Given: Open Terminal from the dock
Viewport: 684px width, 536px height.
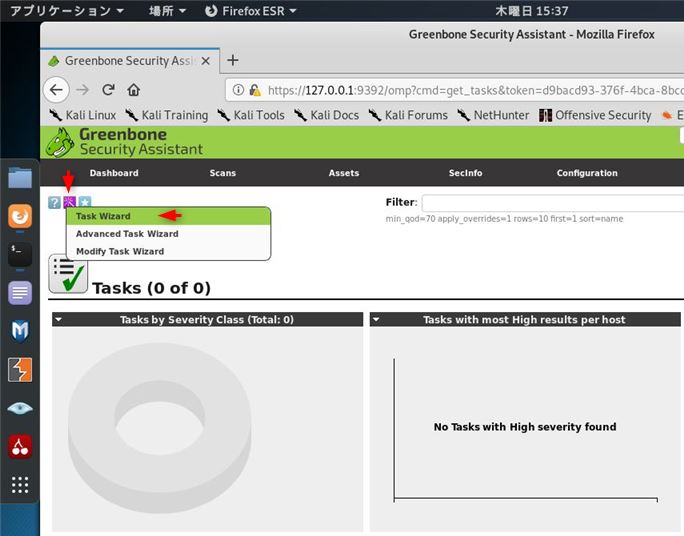Looking at the screenshot, I should (20, 254).
